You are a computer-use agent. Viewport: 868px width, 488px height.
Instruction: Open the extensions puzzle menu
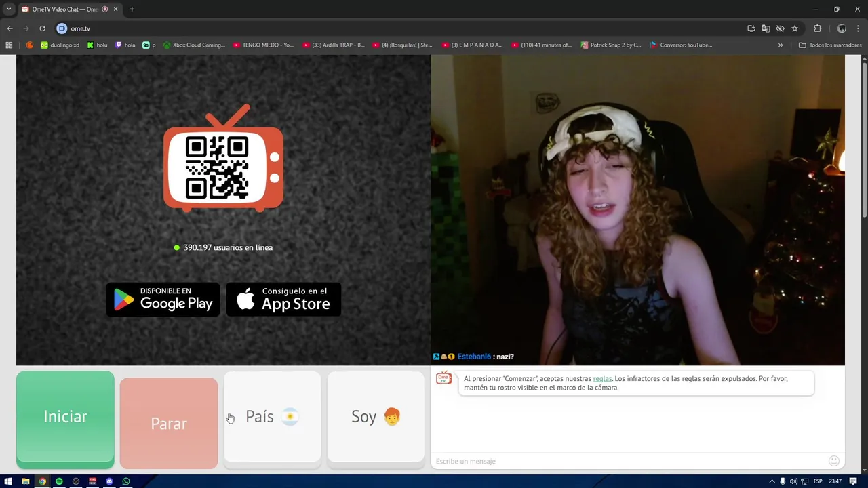817,28
